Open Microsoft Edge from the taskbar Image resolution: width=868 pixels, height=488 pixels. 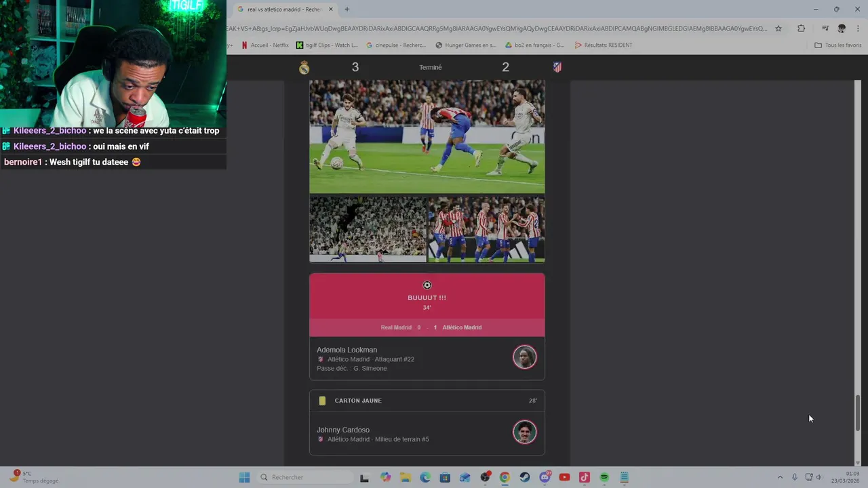[x=425, y=477]
